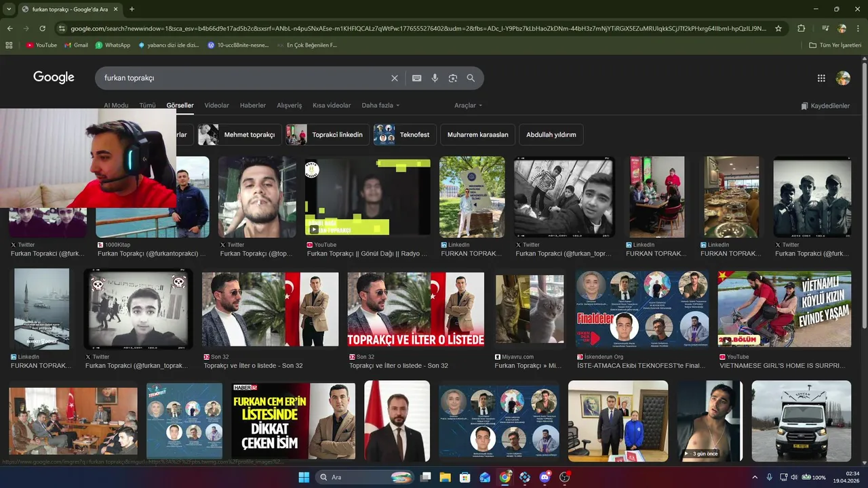This screenshot has height=488, width=868.
Task: Open Kaydedilenler saved items
Action: pyautogui.click(x=825, y=106)
